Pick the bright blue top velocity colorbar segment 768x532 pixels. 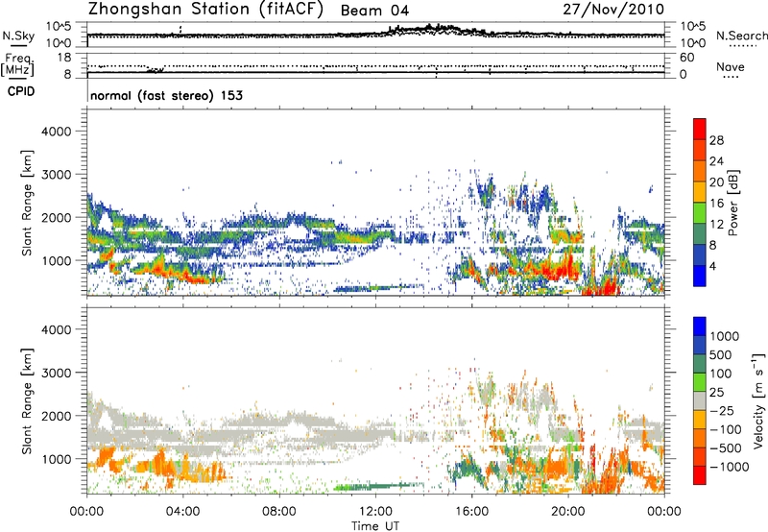point(700,326)
